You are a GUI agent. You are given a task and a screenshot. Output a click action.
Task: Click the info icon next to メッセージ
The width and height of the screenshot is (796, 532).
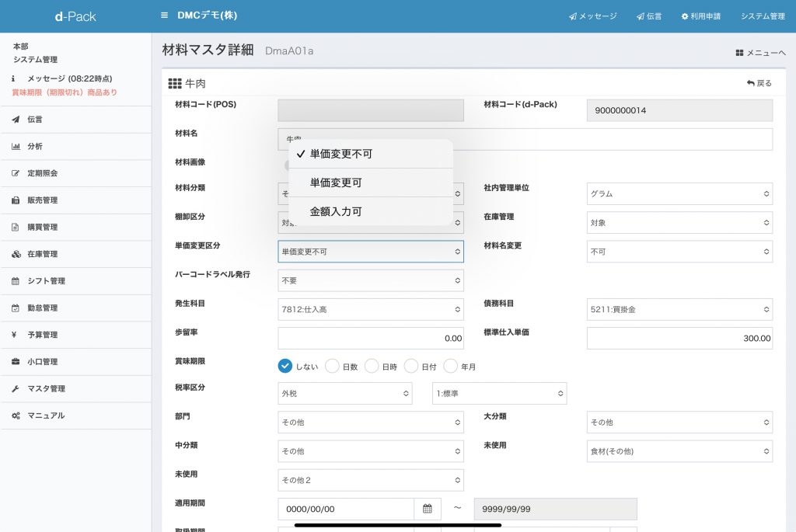(14, 78)
